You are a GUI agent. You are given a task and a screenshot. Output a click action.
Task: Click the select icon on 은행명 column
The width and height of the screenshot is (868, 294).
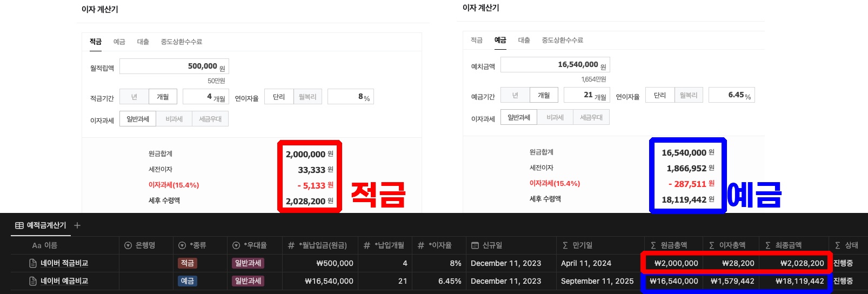[128, 245]
